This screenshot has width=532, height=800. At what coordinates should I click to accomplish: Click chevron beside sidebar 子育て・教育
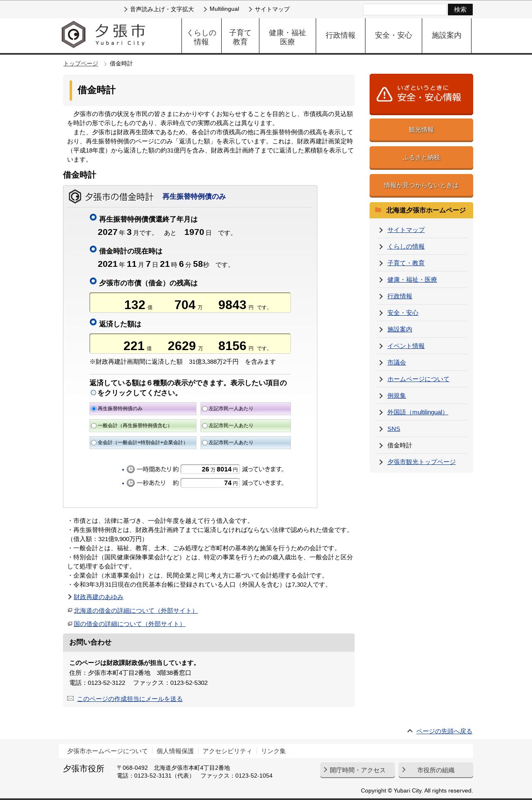pos(381,263)
